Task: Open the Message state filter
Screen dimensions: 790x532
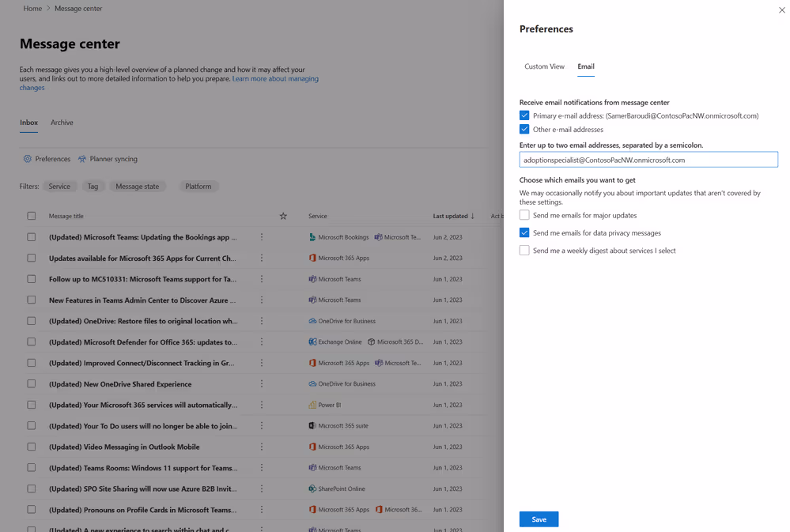Action: click(x=137, y=187)
